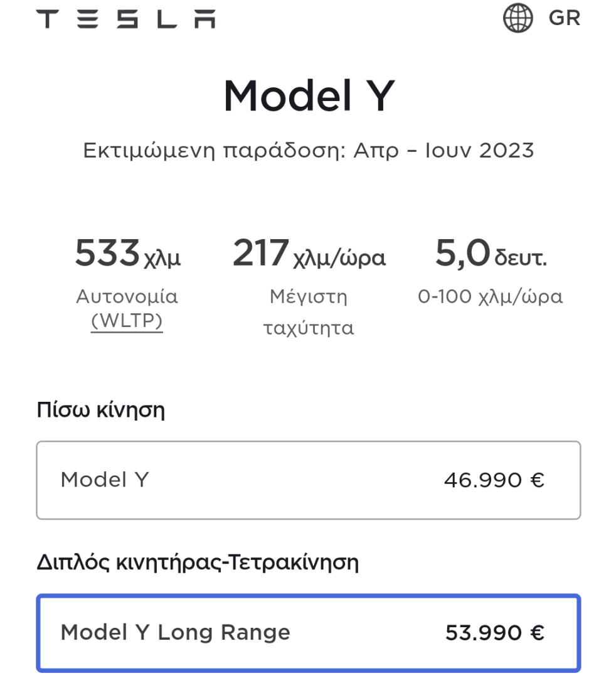Select the GR language label
Image resolution: width=616 pixels, height=678 pixels.
point(564,18)
